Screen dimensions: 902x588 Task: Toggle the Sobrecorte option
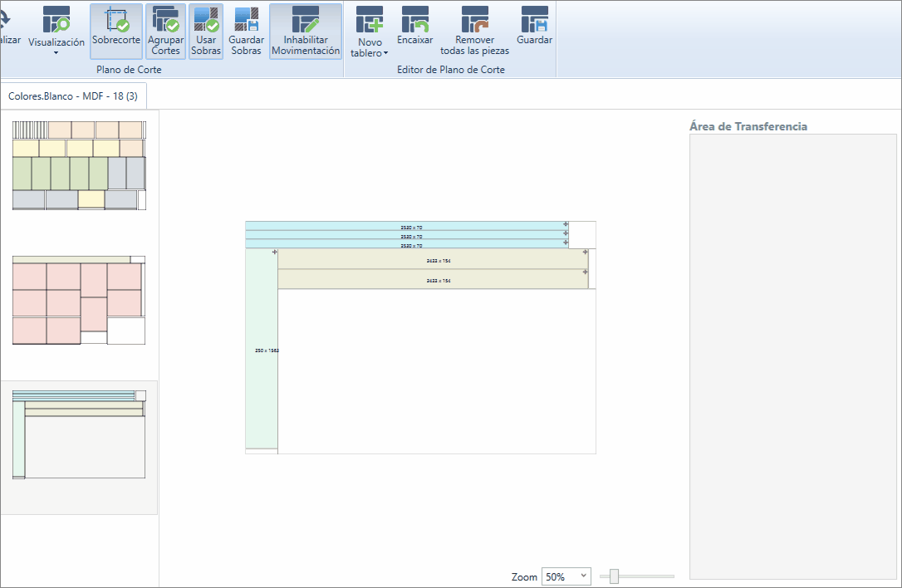pyautogui.click(x=116, y=31)
